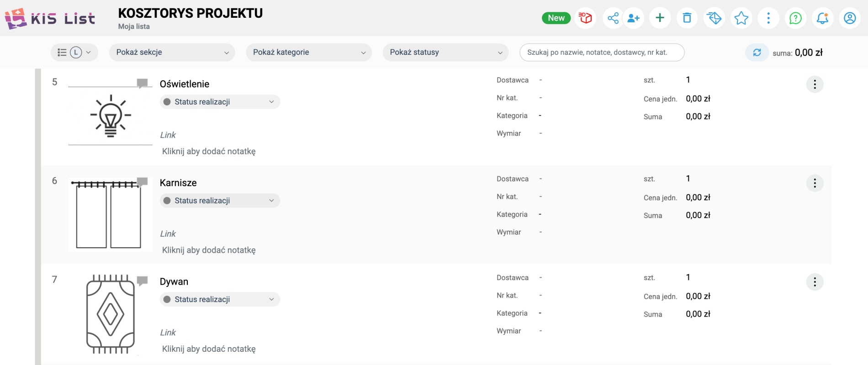Open three-dot menu for Dywan row

click(815, 282)
